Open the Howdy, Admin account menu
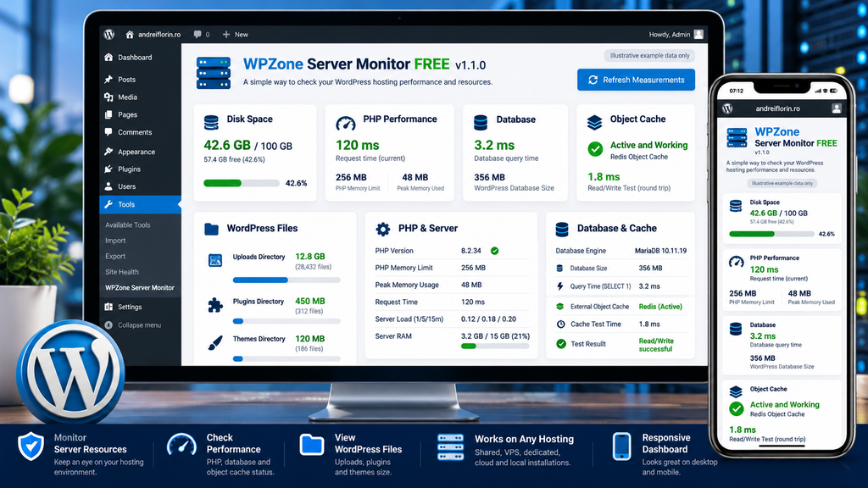This screenshot has width=868, height=488. click(x=676, y=34)
